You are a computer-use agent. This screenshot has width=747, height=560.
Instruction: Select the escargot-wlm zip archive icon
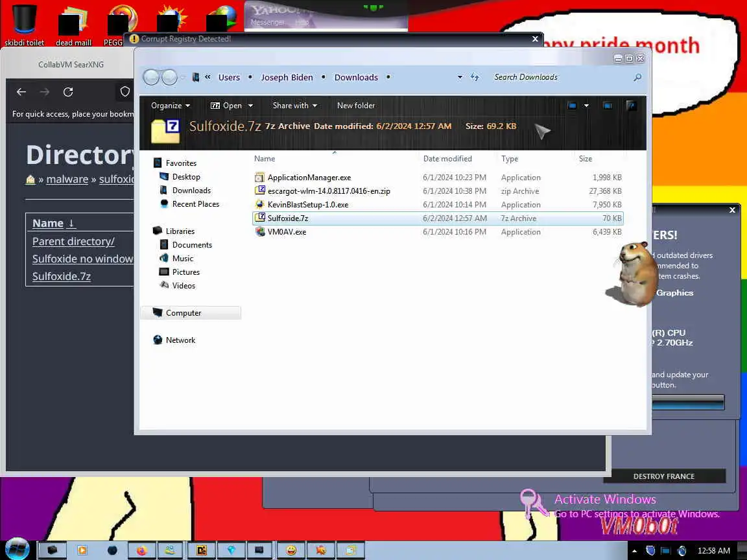259,191
